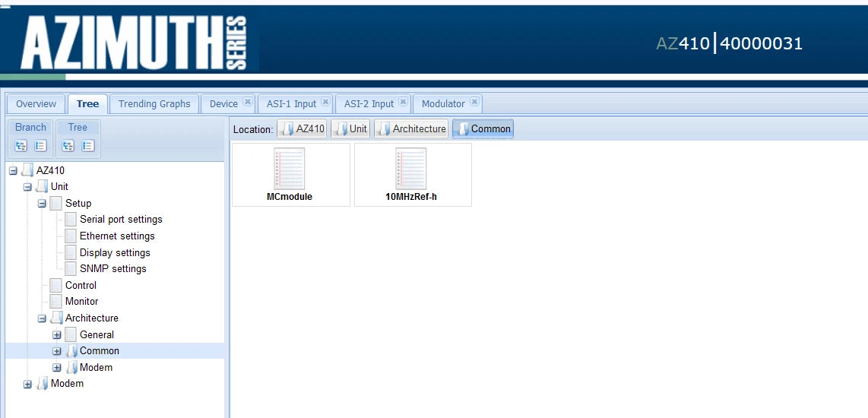868x418 pixels.
Task: Close the ASI-1 Input tab
Action: pos(325,103)
